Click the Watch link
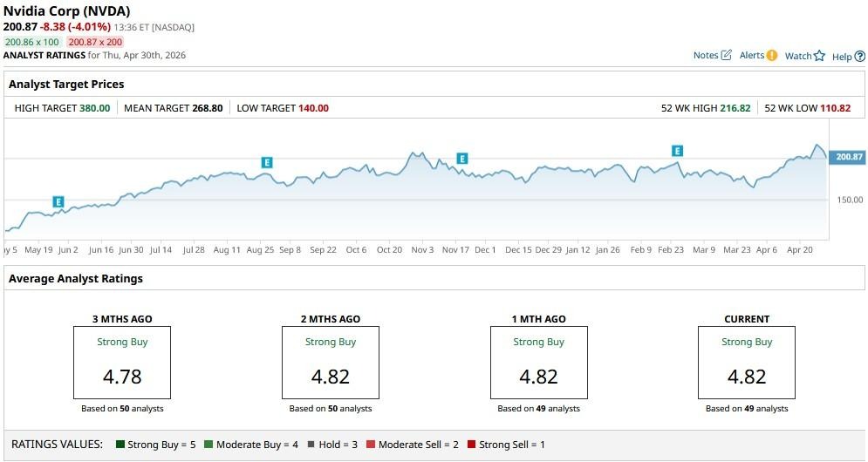The height and width of the screenshot is (462, 868). click(798, 56)
